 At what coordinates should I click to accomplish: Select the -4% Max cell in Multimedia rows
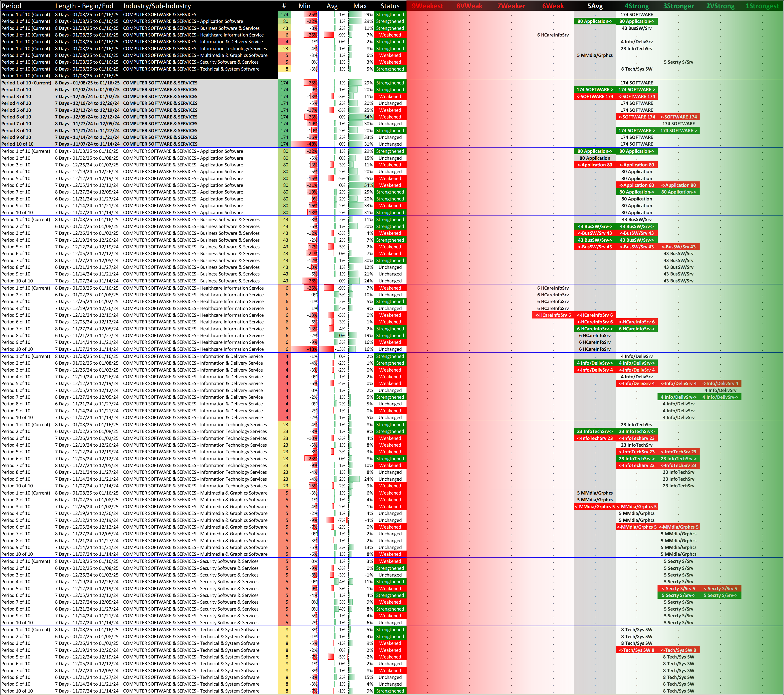pyautogui.click(x=368, y=520)
